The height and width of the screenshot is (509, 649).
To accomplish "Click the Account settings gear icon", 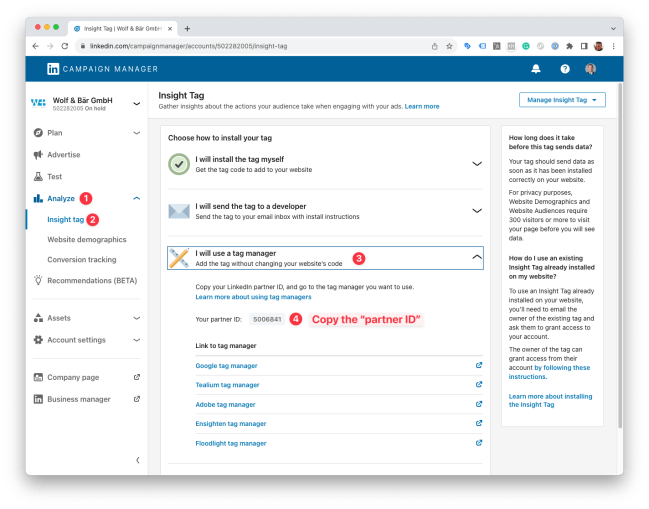I will coord(38,340).
